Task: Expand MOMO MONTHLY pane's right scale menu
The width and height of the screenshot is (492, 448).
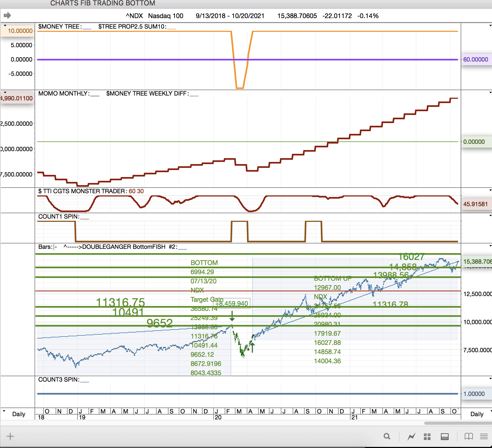Action: point(490,93)
